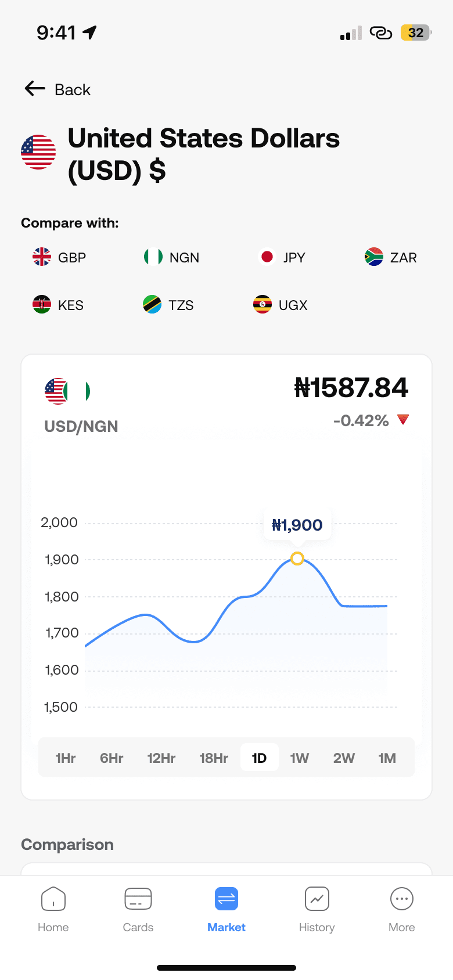Tap the back arrow icon
Screen dimensions: 453x980
(35, 88)
